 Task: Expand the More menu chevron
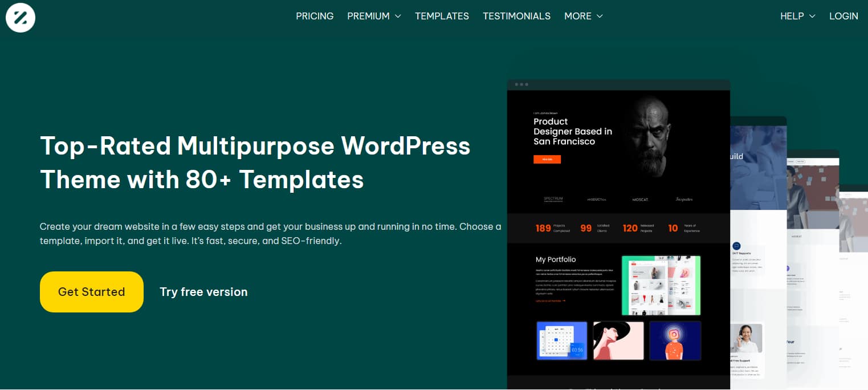[x=600, y=17]
